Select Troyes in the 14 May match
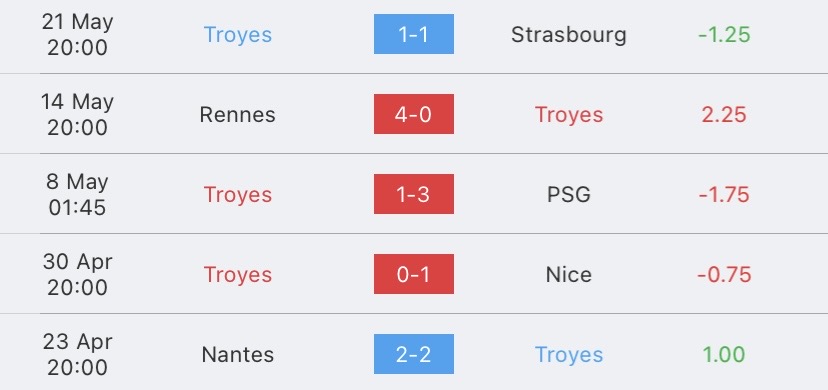The image size is (828, 390). 569,116
